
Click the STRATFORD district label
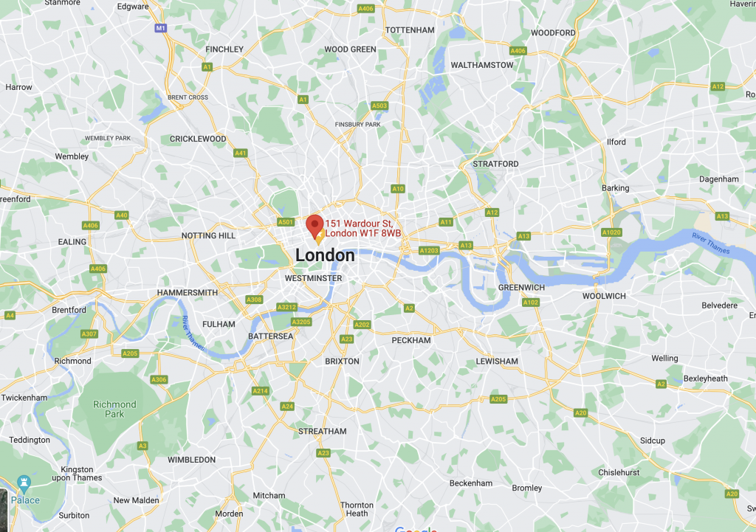(x=495, y=164)
